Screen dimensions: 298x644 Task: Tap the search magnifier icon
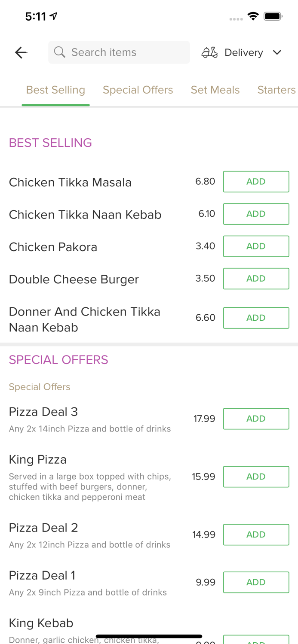tap(60, 52)
